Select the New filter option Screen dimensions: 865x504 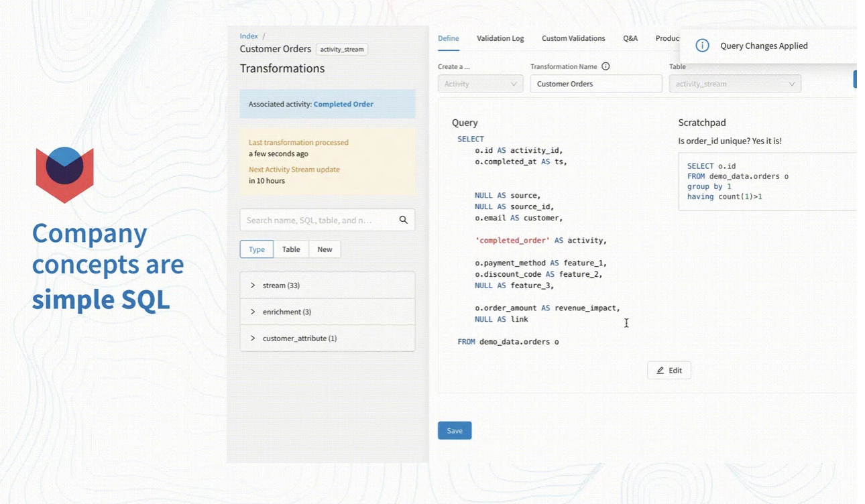(x=325, y=249)
